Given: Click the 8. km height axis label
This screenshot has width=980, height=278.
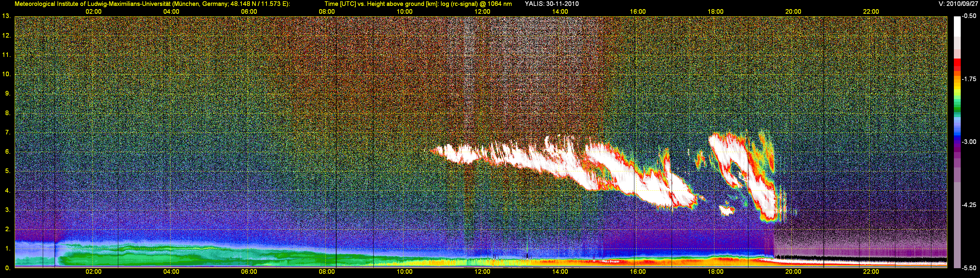Looking at the screenshot, I should (8, 113).
